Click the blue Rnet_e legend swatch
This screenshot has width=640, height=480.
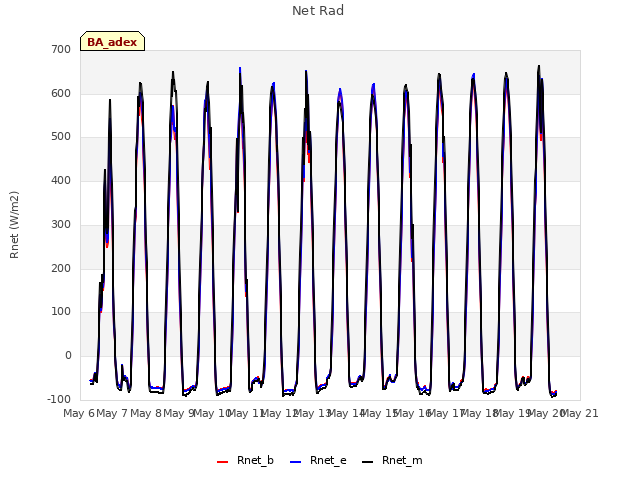pyautogui.click(x=296, y=462)
